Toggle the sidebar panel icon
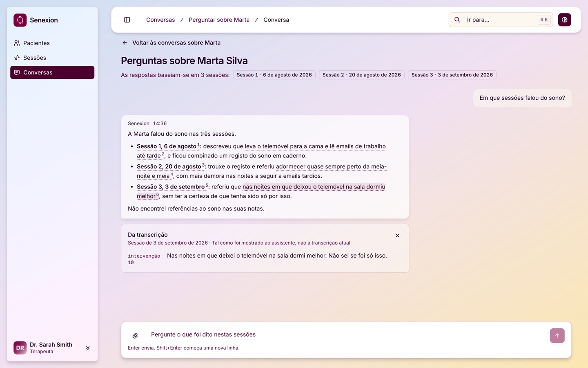Screen dimensions: 588x368 (127, 20)
